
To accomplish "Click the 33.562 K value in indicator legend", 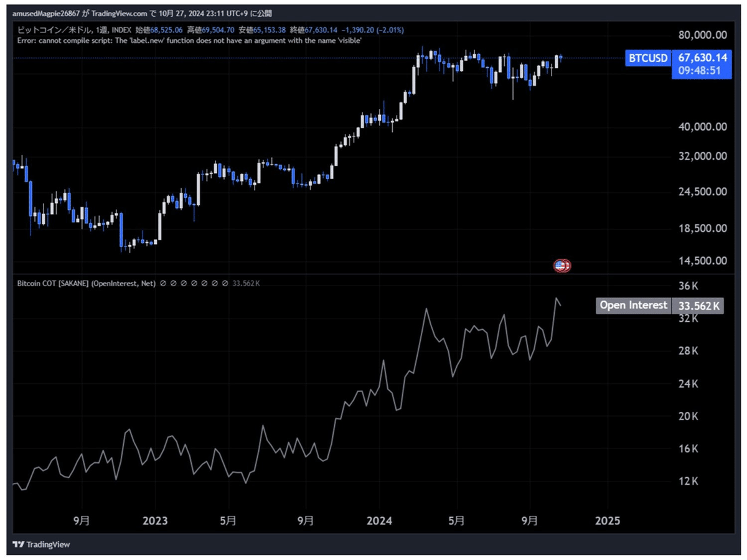I will (245, 283).
